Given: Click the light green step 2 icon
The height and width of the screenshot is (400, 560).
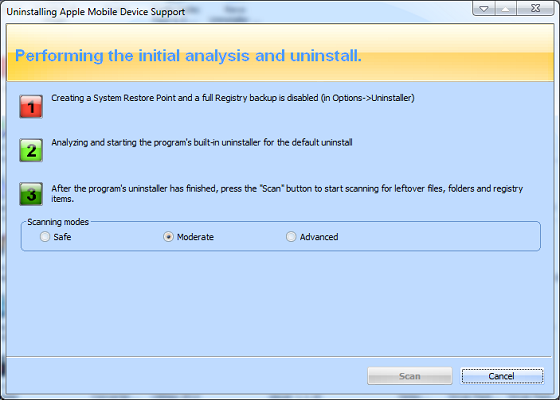Looking at the screenshot, I should 31,150.
